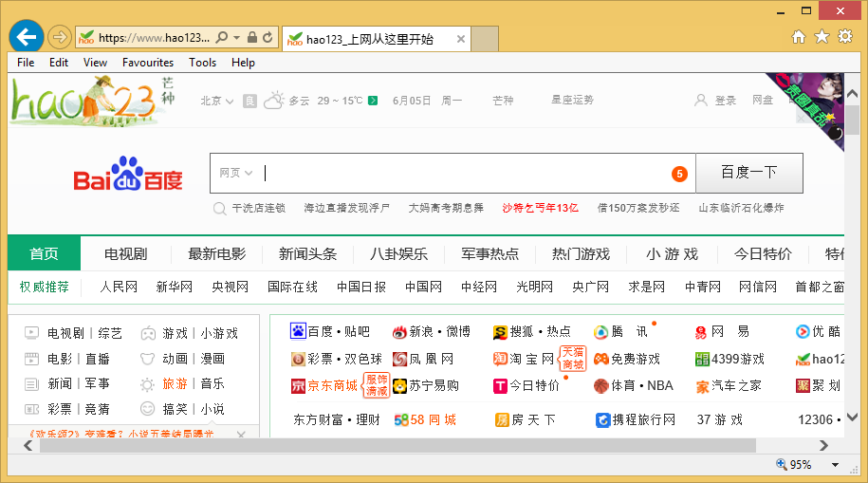This screenshot has width=868, height=483.
Task: Click the Tencent icon
Action: click(600, 332)
